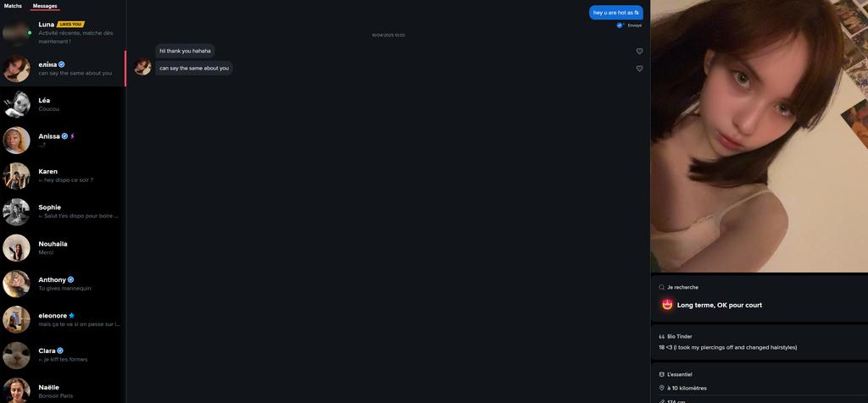Click the magnifier icon beside Je recherche
Image resolution: width=868 pixels, height=403 pixels.
coord(662,287)
